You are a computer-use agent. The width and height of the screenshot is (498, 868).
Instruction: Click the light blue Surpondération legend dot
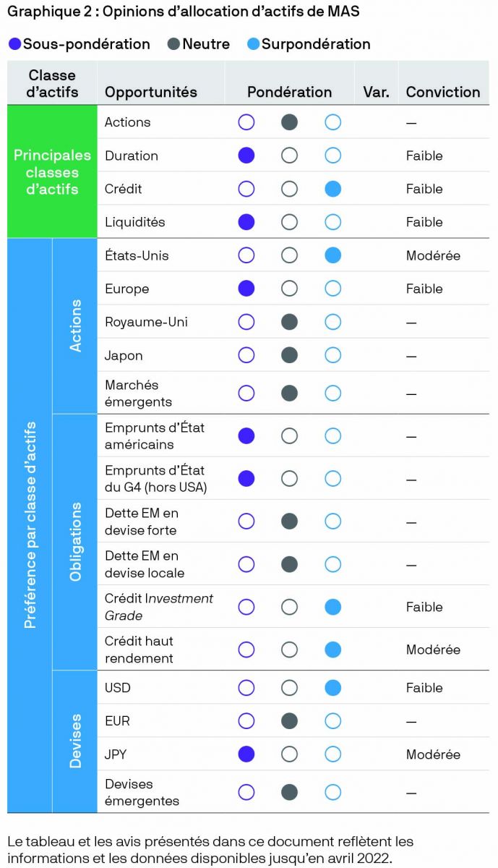pyautogui.click(x=252, y=44)
